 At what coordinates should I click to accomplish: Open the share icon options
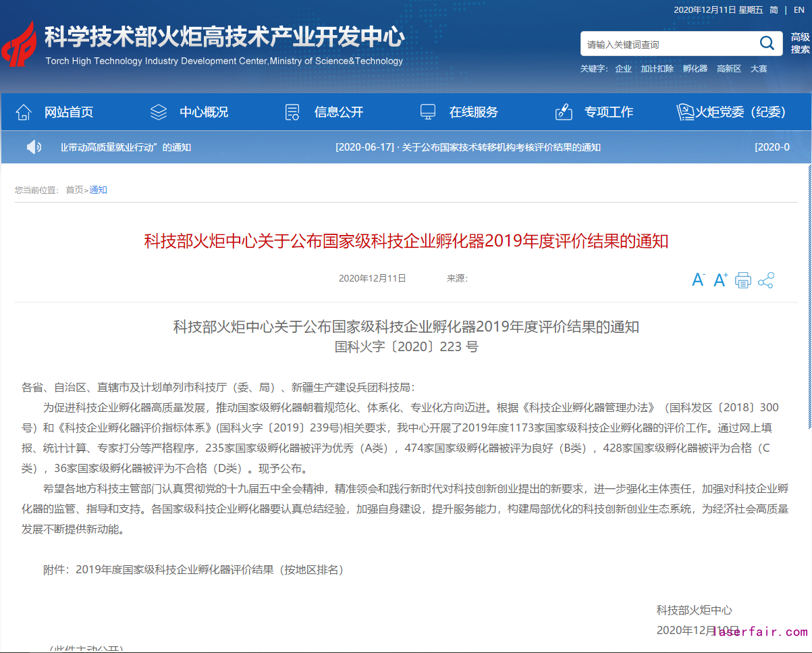coord(766,280)
